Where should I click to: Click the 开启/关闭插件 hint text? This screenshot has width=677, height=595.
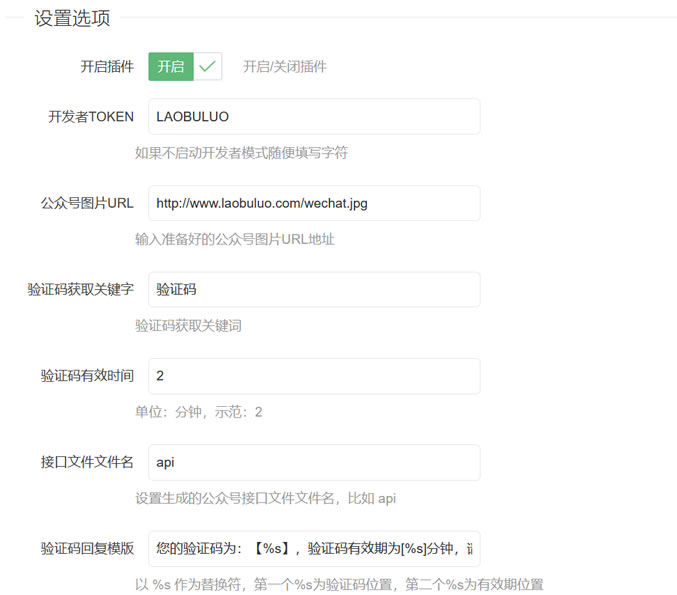tap(285, 67)
